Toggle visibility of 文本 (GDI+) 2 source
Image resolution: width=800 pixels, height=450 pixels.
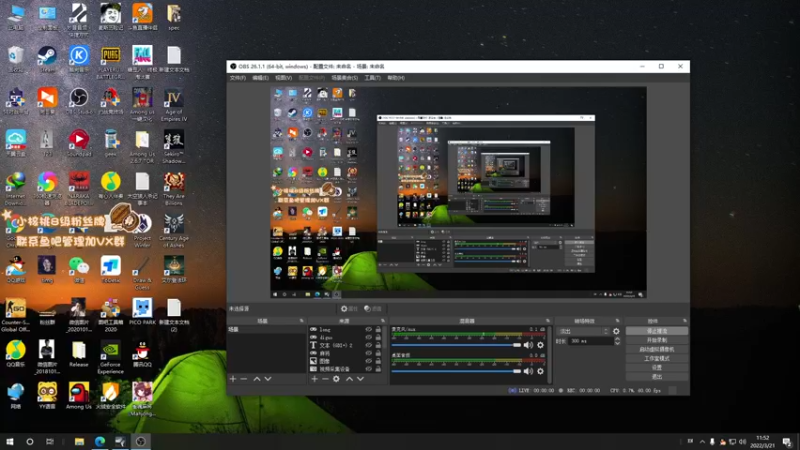coord(368,345)
